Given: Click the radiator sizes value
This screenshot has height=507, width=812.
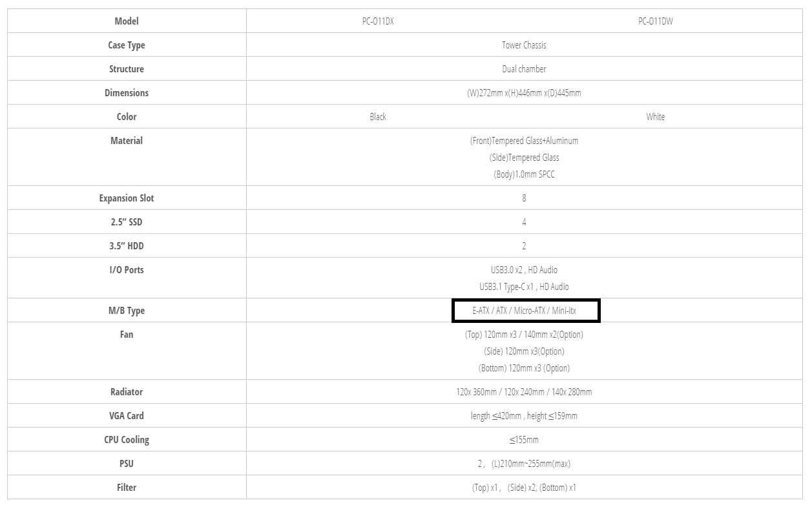Looking at the screenshot, I should (524, 392).
